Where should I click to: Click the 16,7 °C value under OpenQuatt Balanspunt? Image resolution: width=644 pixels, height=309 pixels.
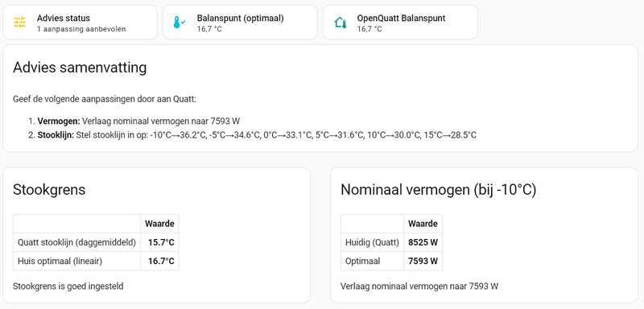coord(369,29)
